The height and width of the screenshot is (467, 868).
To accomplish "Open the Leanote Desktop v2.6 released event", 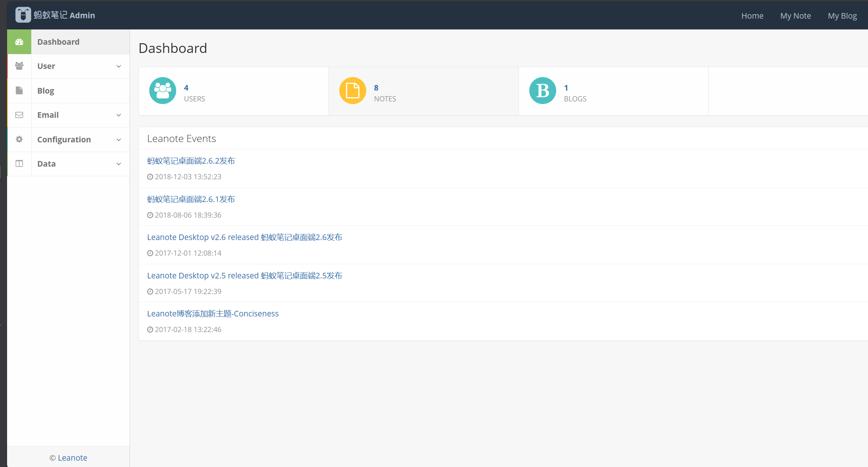I will (x=244, y=237).
